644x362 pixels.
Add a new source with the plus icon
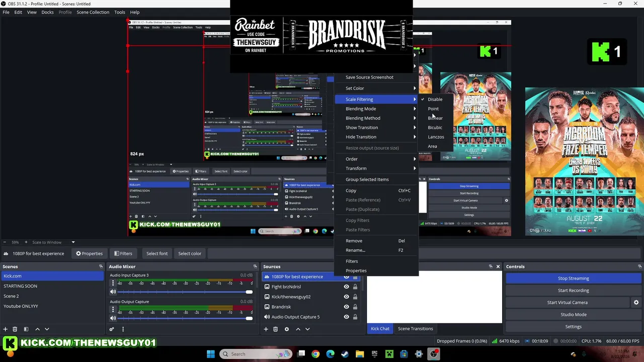266,329
